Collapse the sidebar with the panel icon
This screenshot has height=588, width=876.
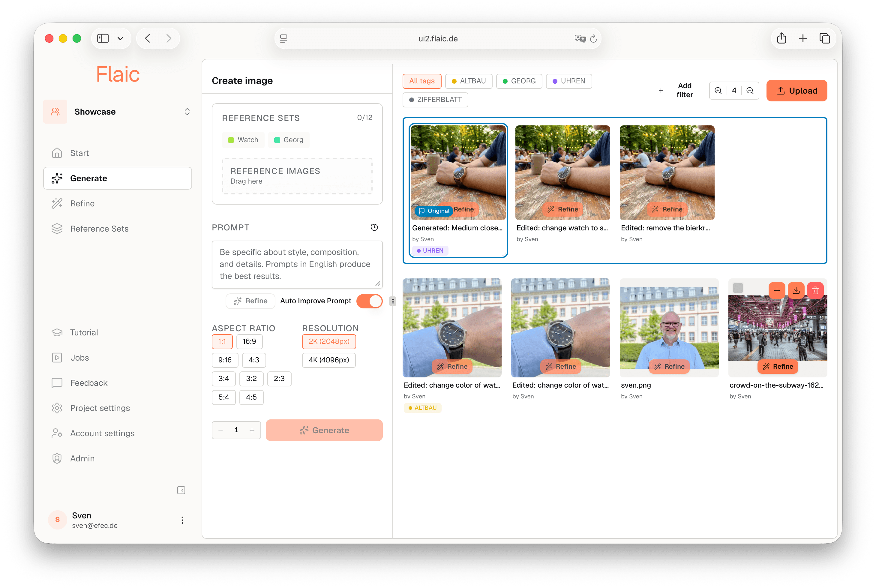[181, 490]
